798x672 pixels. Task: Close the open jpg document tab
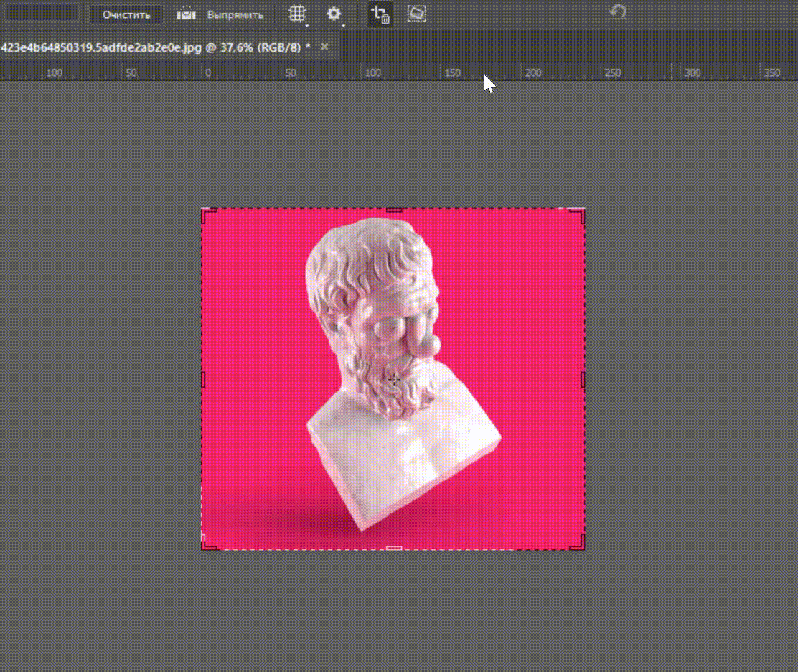324,47
